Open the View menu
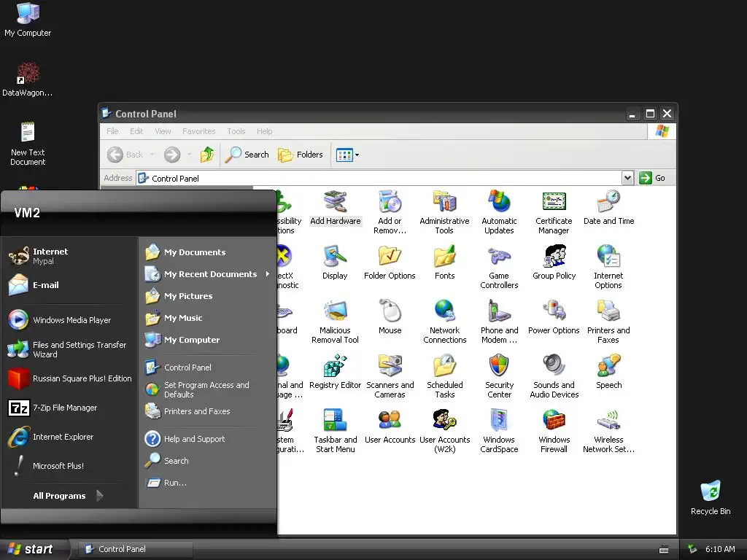The image size is (747, 560). click(x=163, y=131)
